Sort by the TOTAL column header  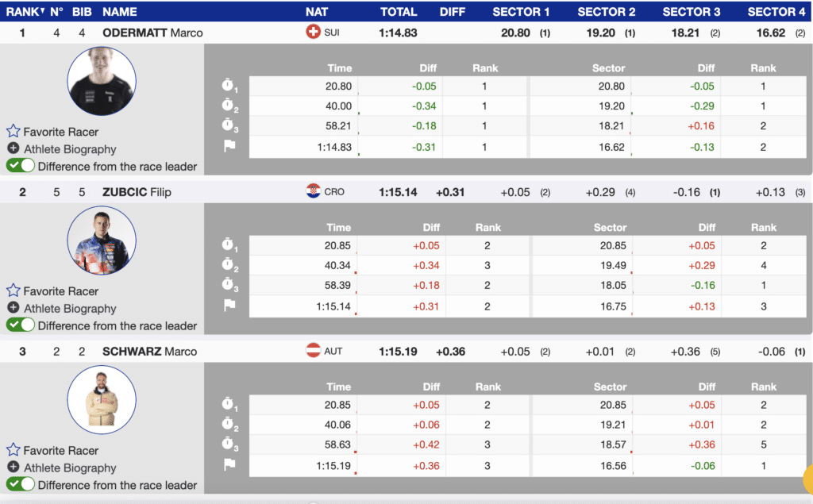click(399, 12)
